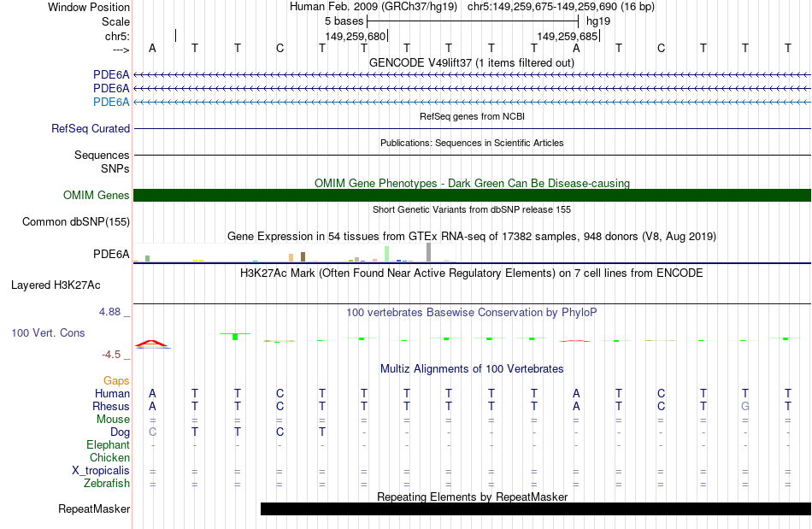Click the red PhyloP conservation peak

tap(151, 344)
